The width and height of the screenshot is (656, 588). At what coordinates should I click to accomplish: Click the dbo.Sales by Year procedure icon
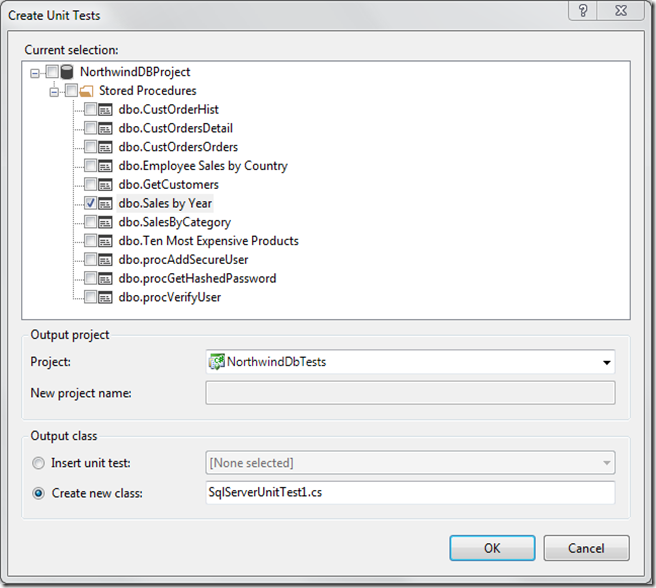click(105, 203)
